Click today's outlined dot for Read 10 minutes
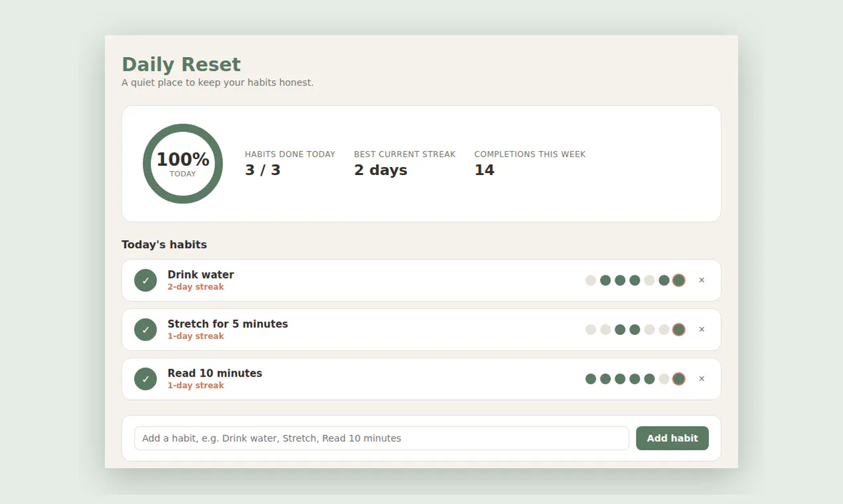Screen dimensions: 843x504 678,379
